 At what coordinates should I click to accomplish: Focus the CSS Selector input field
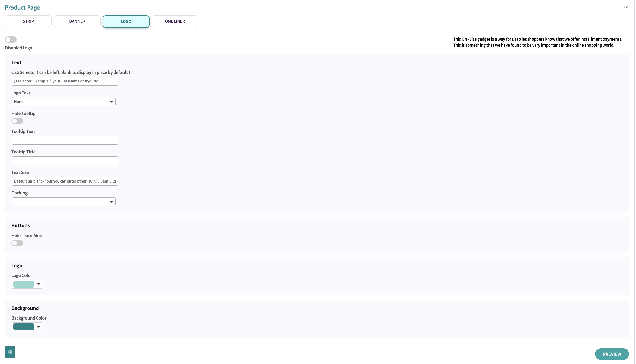(x=65, y=81)
